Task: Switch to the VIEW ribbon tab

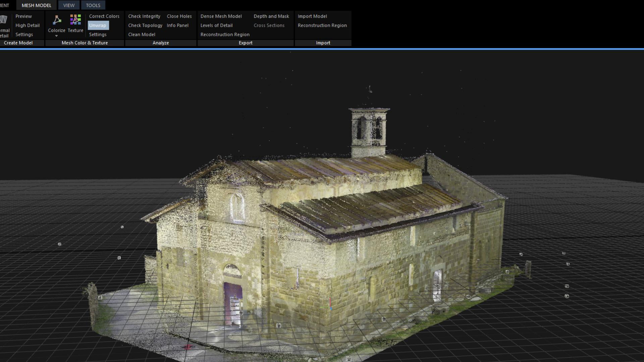Action: (69, 5)
